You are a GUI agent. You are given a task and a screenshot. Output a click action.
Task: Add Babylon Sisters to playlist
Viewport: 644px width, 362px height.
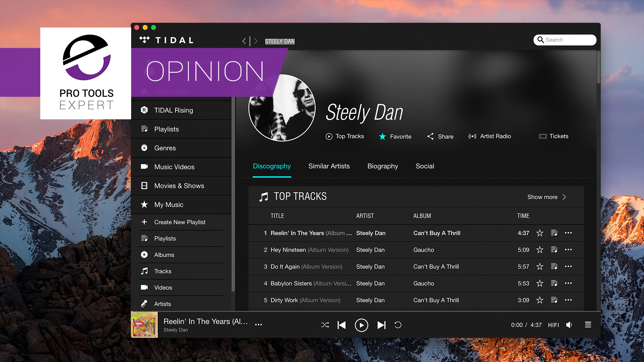pos(554,283)
